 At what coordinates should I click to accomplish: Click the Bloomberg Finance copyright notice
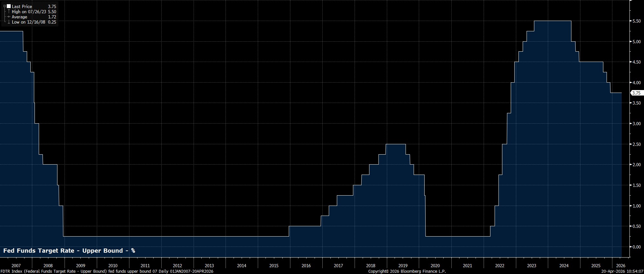407,271
